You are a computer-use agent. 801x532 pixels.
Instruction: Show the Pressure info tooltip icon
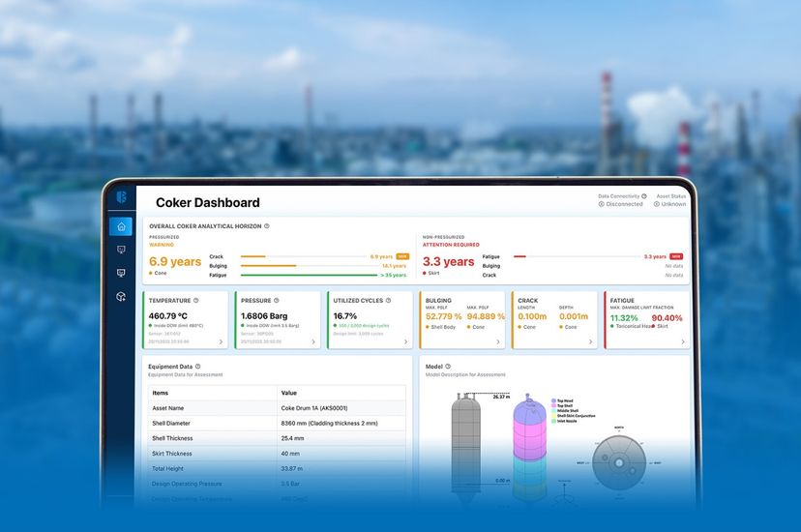277,301
